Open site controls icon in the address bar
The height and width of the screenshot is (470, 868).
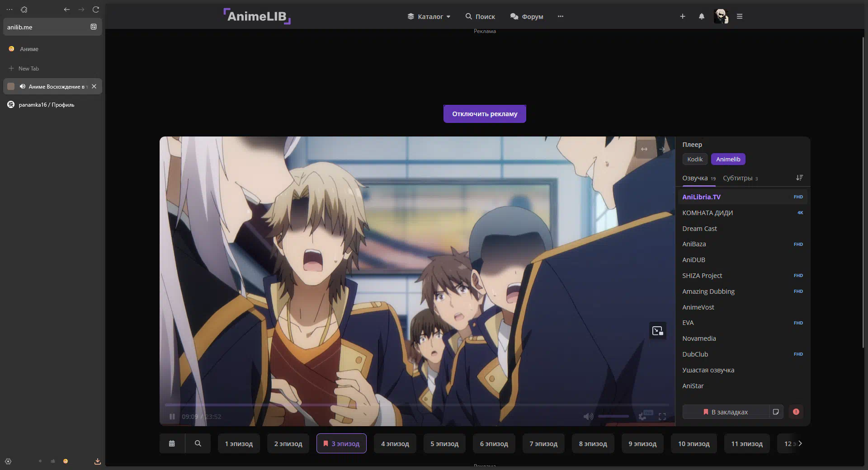[x=94, y=27]
